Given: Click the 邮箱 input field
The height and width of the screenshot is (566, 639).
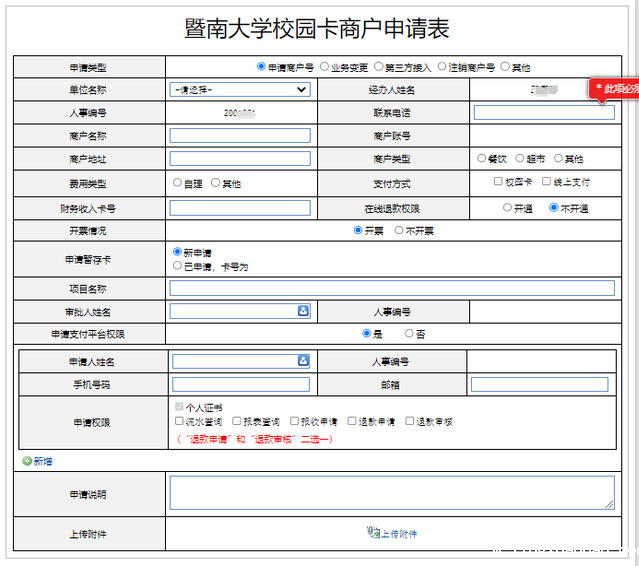Looking at the screenshot, I should (x=540, y=384).
